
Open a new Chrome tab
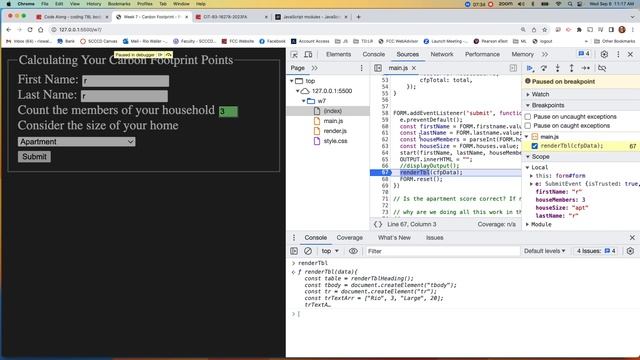[x=358, y=17]
